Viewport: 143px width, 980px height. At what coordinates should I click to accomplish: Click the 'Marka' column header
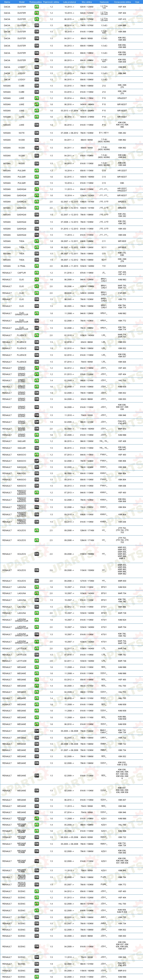(7, 2)
